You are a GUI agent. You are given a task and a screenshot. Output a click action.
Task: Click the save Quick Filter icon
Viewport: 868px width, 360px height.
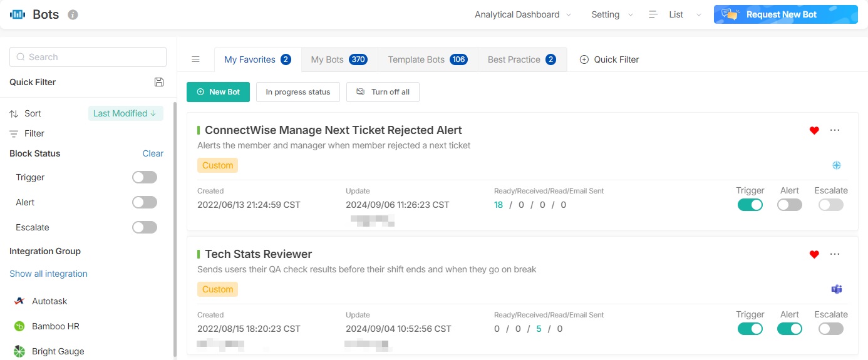click(159, 82)
